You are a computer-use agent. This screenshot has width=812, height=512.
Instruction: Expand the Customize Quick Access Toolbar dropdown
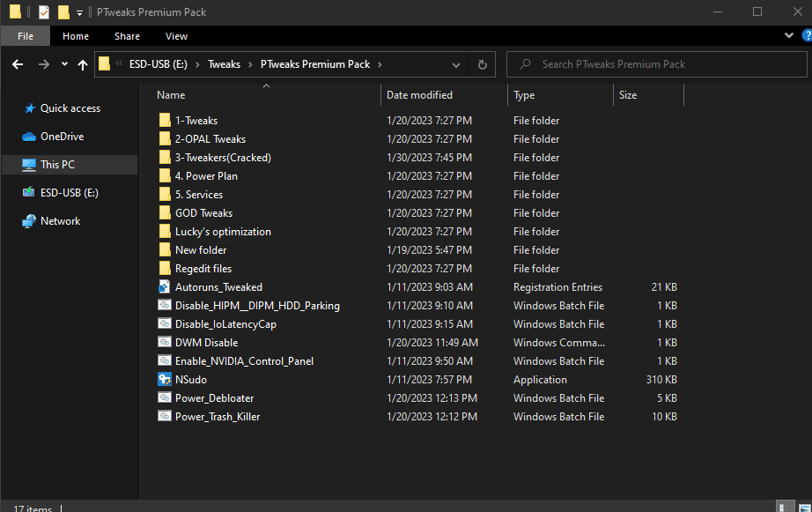pyautogui.click(x=79, y=12)
